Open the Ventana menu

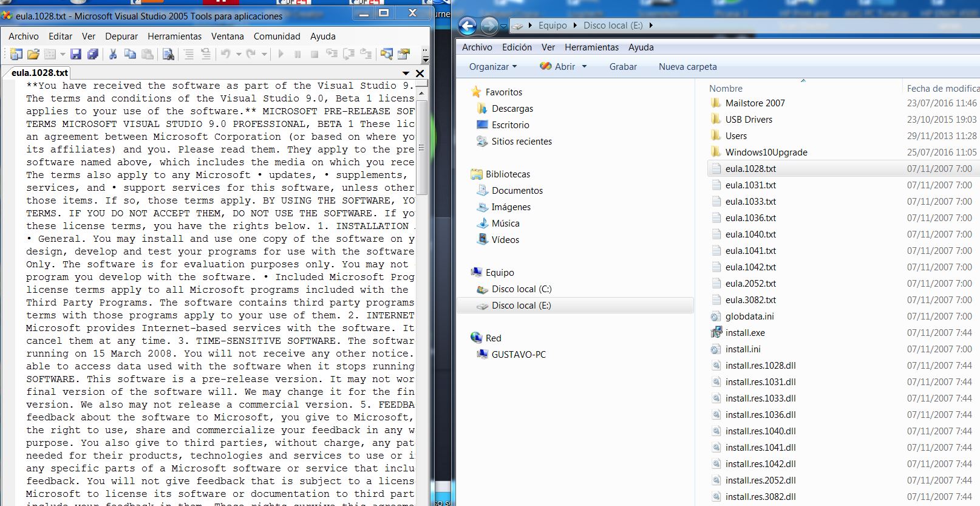tap(228, 36)
